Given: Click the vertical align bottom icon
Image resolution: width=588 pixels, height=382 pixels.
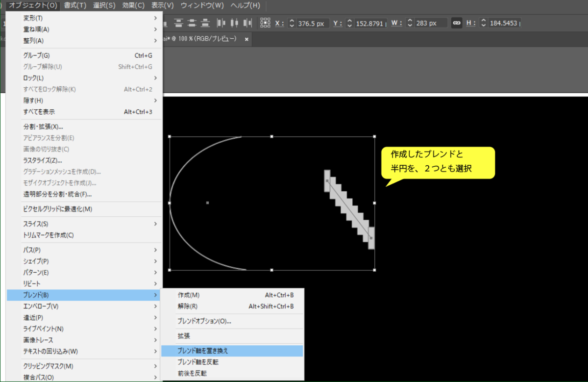Looking at the screenshot, I should [x=205, y=23].
